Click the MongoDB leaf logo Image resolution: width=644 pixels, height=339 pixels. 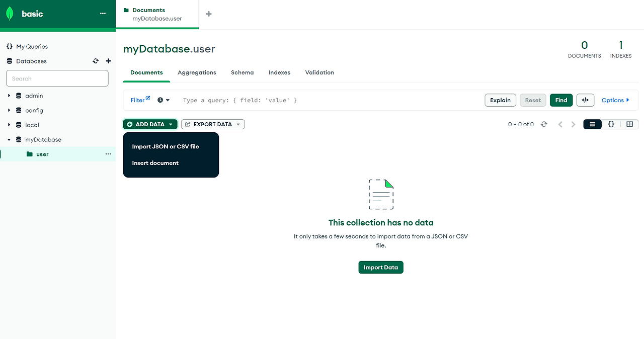tap(9, 14)
